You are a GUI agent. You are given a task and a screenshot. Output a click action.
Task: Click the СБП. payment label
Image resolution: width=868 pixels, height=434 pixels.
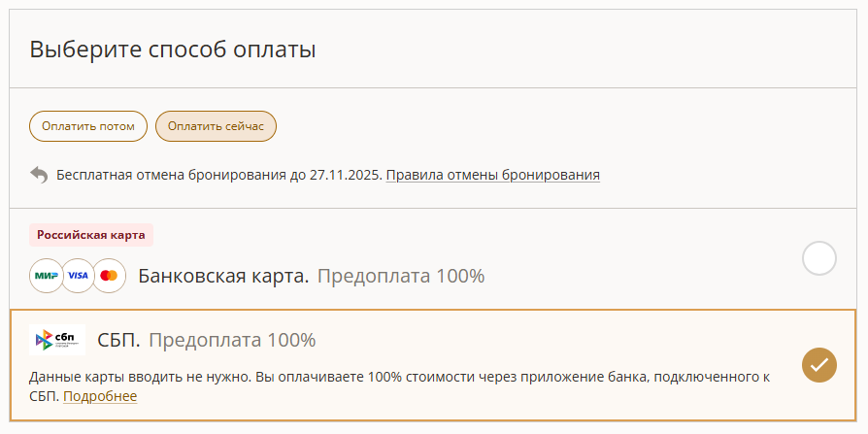point(119,340)
